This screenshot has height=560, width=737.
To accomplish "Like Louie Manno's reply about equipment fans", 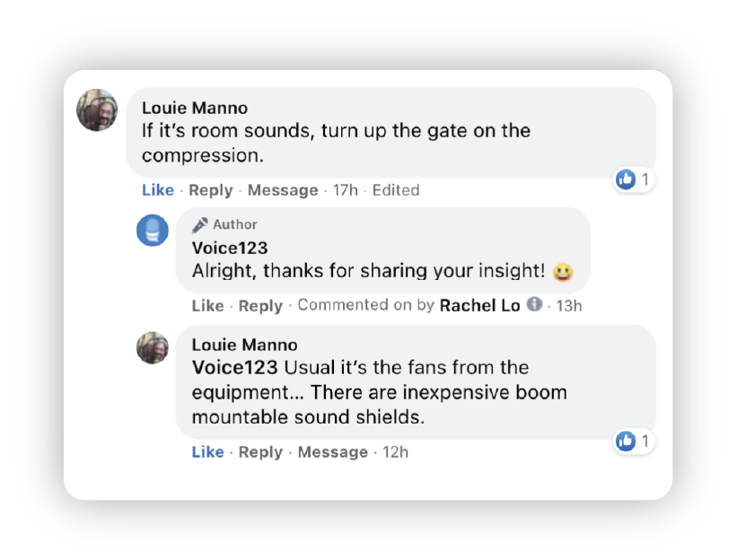I will (207, 452).
